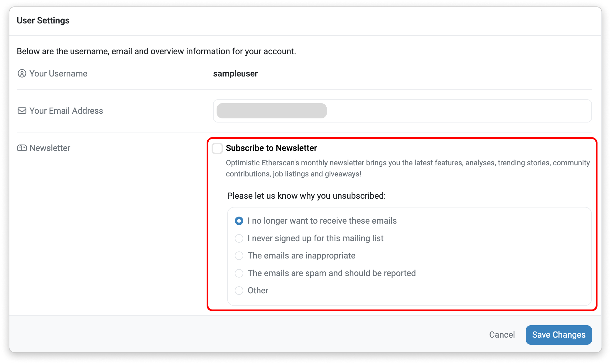Click the Your Email Address label
The image size is (611, 364).
click(x=66, y=111)
